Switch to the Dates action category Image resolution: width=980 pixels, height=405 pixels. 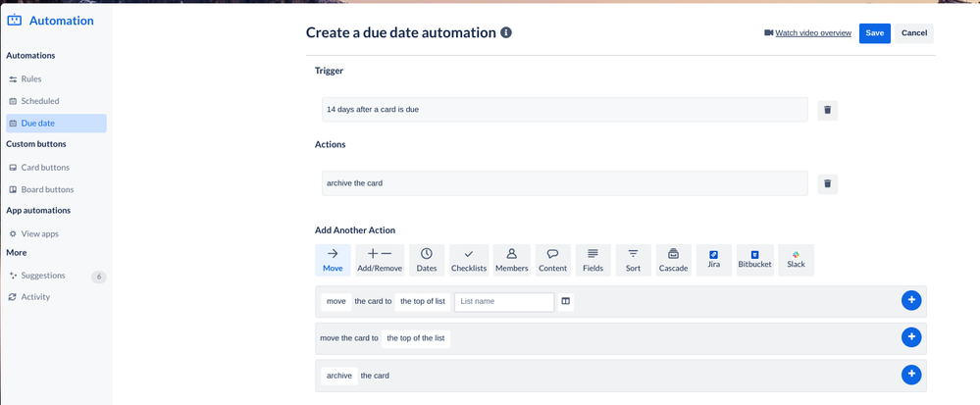pos(427,260)
